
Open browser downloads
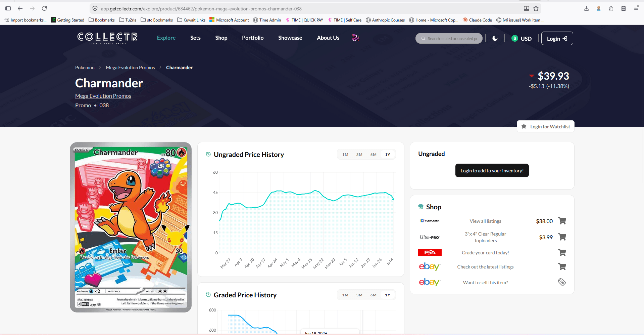click(x=586, y=8)
